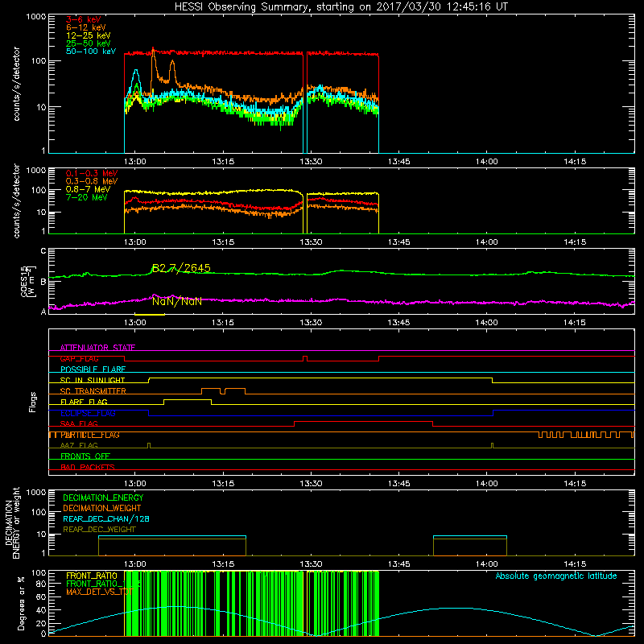
Task: Click the REAR_DEC_WEIGHT legend label
Action: (x=99, y=530)
